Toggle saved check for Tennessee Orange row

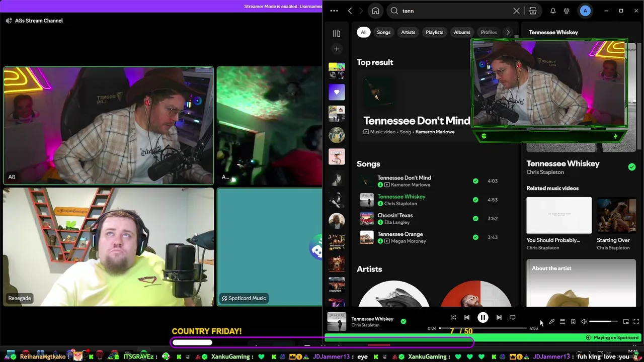pos(475,237)
